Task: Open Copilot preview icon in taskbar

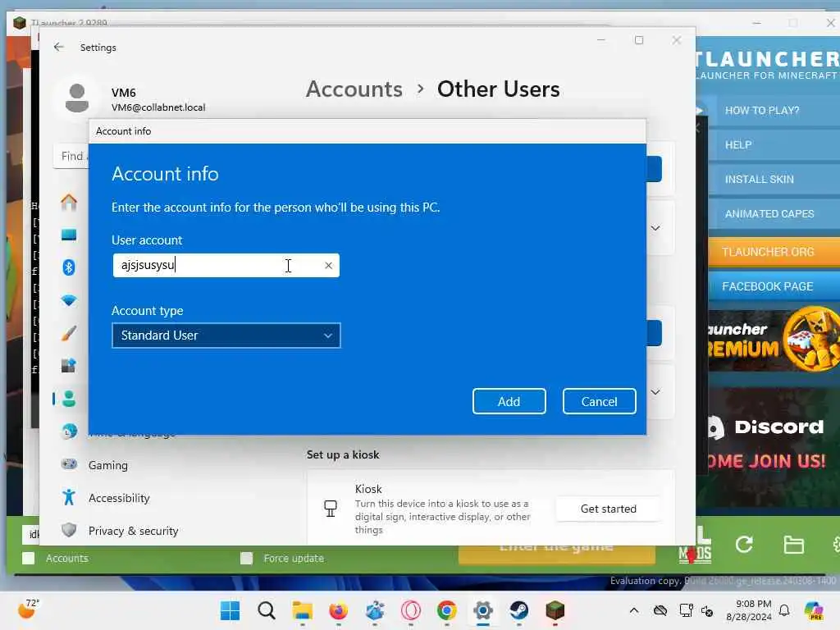Action: point(814,610)
